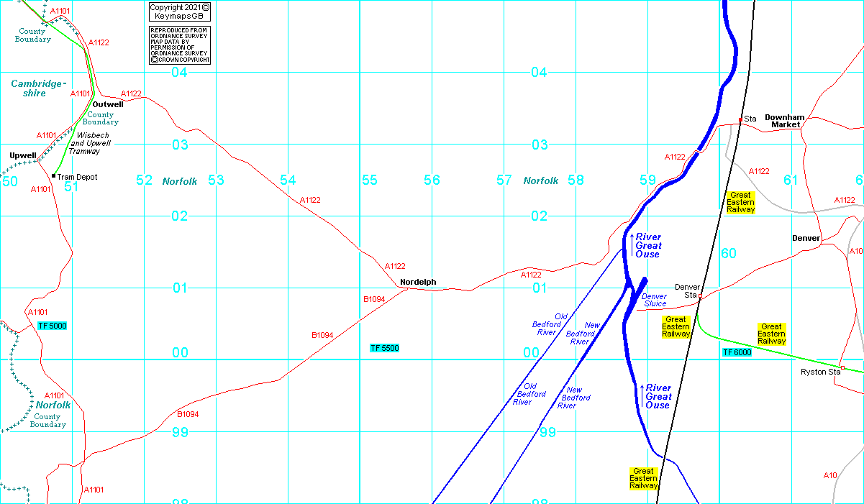Select the red Downham Market station marker
The width and height of the screenshot is (864, 504).
[x=740, y=120]
